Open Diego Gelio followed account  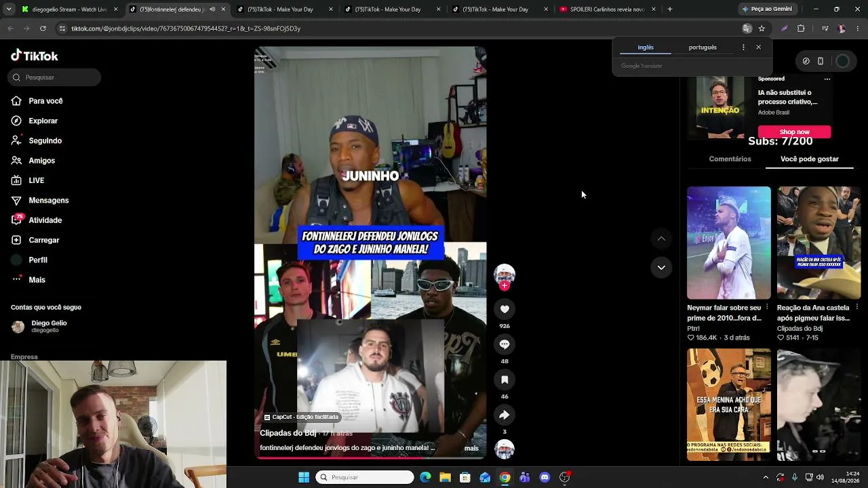(x=39, y=326)
